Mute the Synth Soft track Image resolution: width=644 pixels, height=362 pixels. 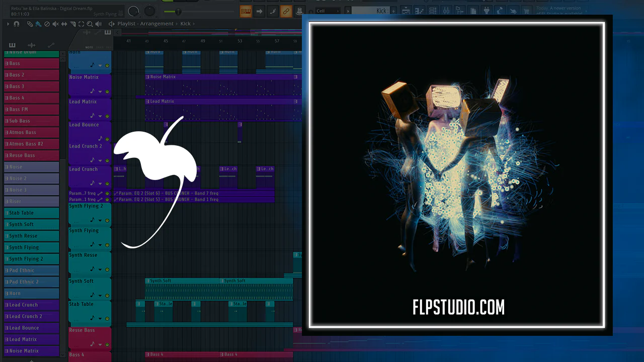click(x=107, y=296)
